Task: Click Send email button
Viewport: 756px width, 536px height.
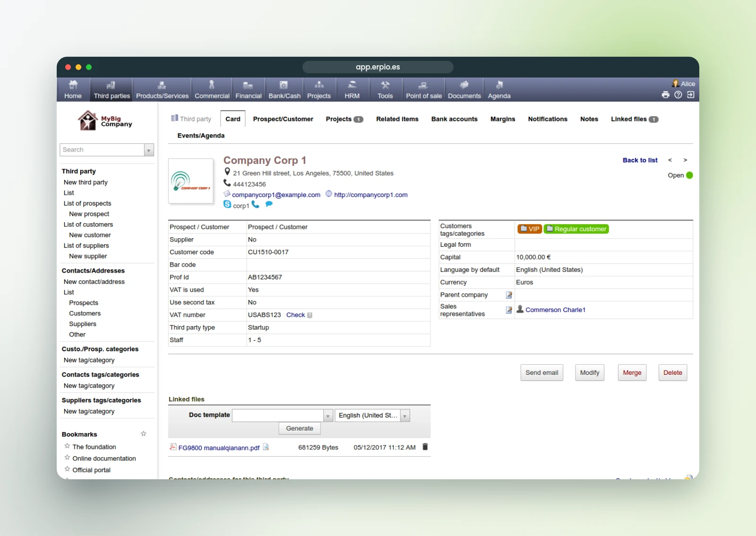Action: click(541, 372)
